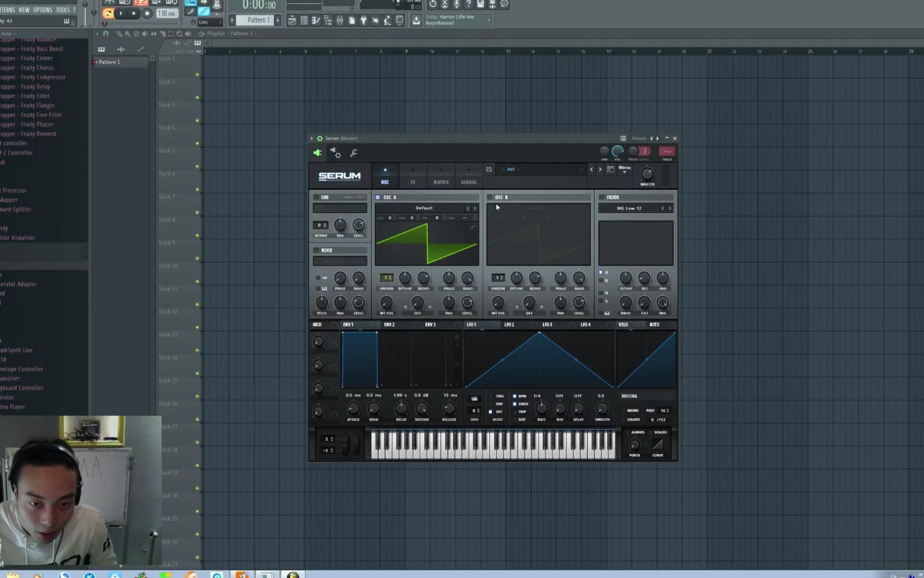Screen dimensions: 924x578
Task: Go to previous Serum preset arrow
Action: coord(592,169)
